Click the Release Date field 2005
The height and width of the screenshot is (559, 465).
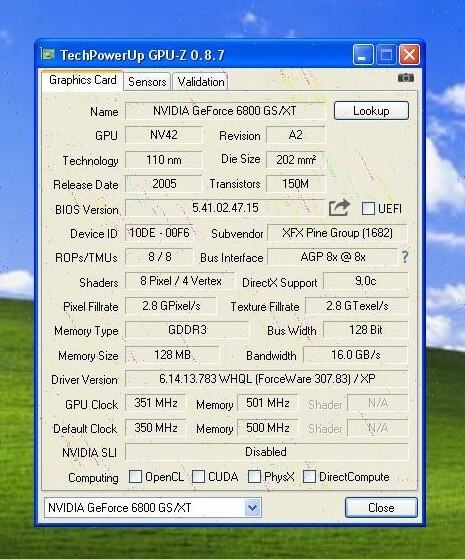[x=164, y=184]
